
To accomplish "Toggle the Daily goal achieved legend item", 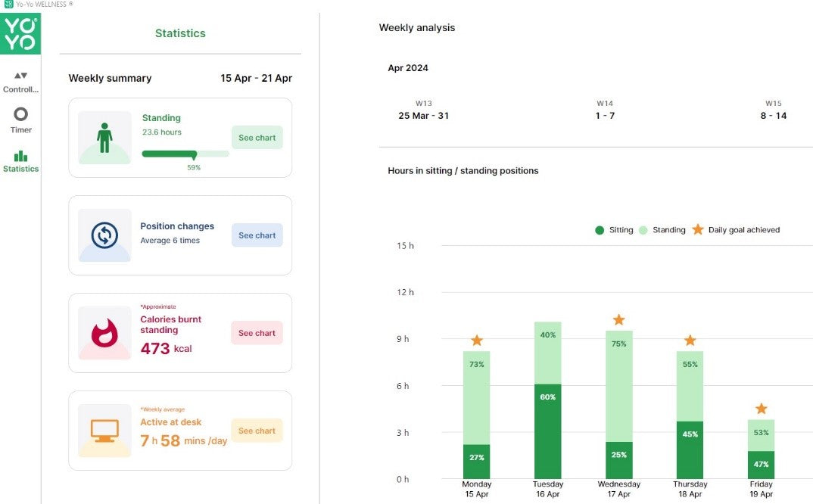I will 736,230.
